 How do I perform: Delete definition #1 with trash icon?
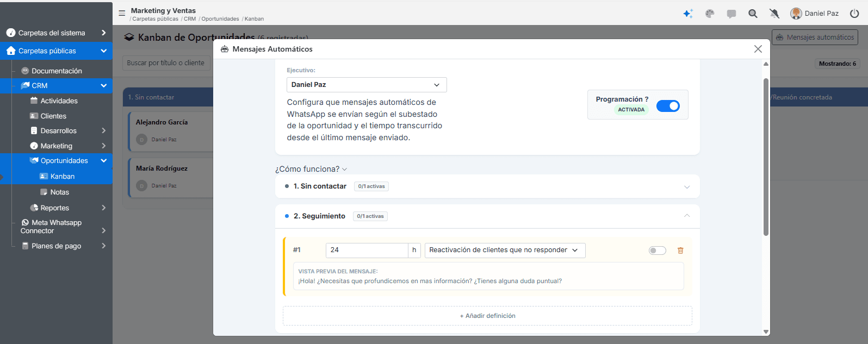click(x=680, y=251)
